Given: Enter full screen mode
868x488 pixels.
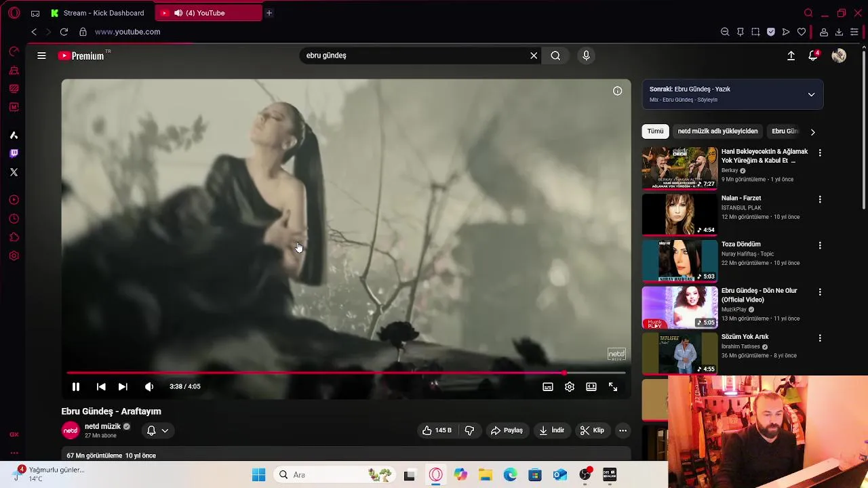Looking at the screenshot, I should [613, 386].
